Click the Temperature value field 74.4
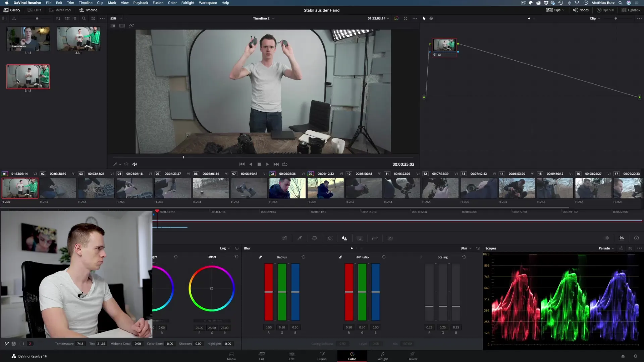 (x=80, y=344)
